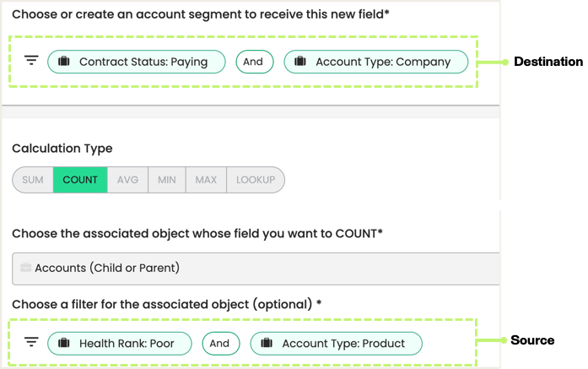
Task: Click the filter icon in the associated object row
Action: (31, 343)
